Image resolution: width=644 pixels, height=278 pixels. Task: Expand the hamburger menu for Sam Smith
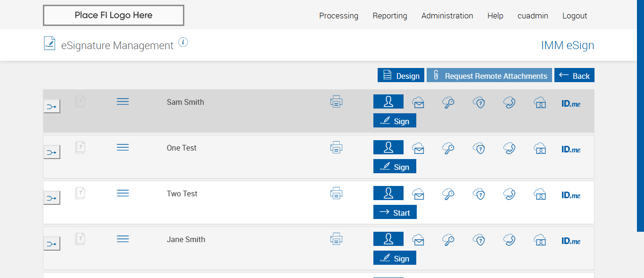123,101
